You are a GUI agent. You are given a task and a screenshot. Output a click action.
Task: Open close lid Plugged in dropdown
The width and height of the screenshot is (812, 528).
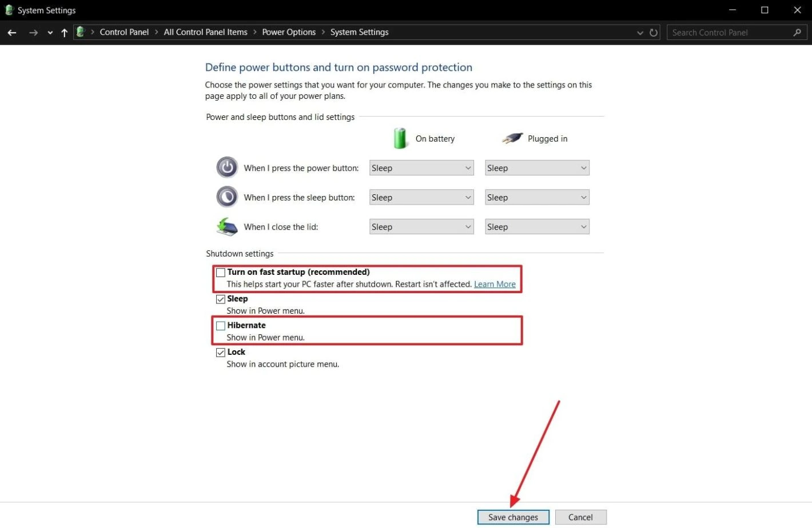[537, 227]
